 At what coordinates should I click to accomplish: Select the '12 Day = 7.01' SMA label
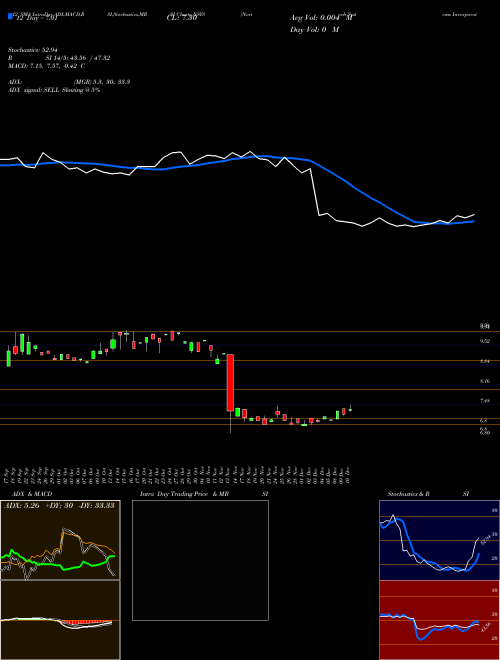(35, 18)
